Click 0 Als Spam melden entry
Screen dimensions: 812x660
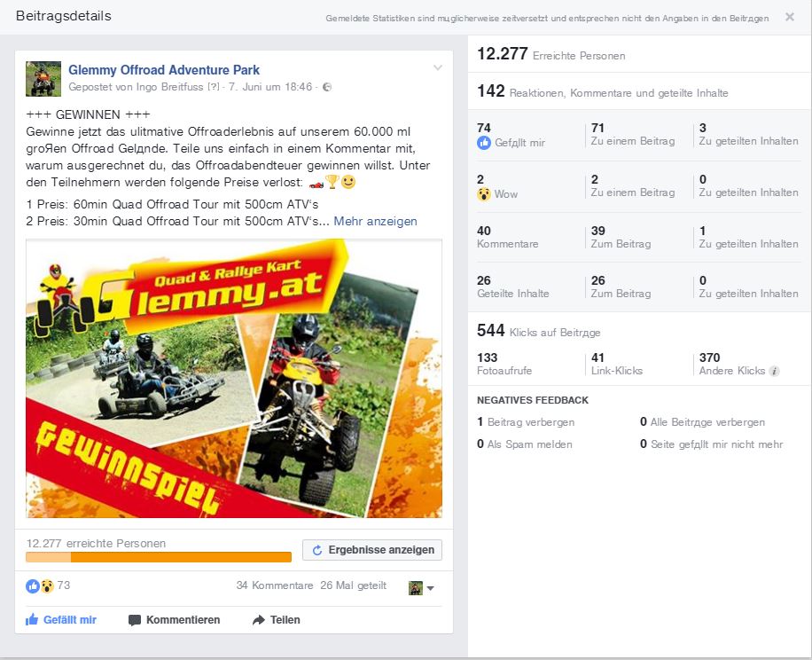coord(525,444)
